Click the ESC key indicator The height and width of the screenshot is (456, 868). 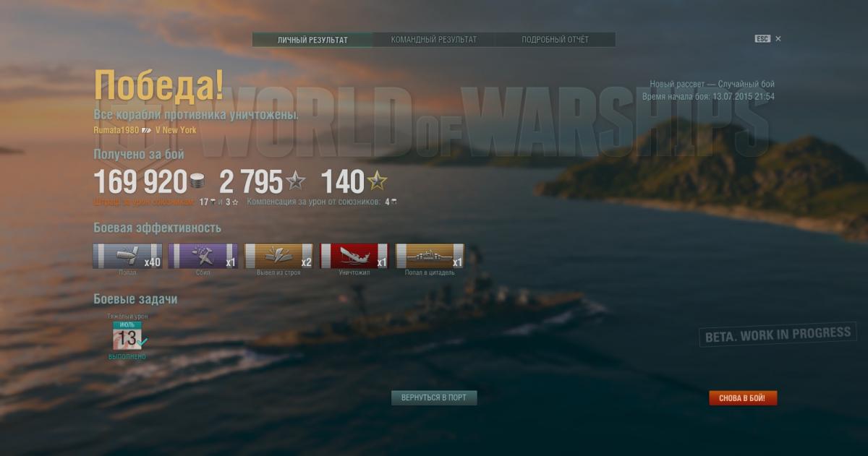pyautogui.click(x=762, y=39)
